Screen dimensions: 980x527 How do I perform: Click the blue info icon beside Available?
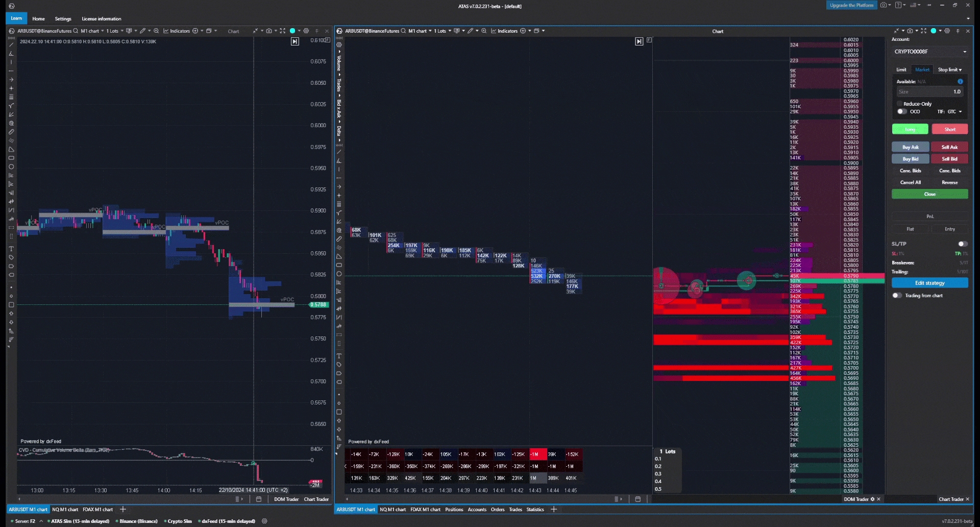point(960,82)
